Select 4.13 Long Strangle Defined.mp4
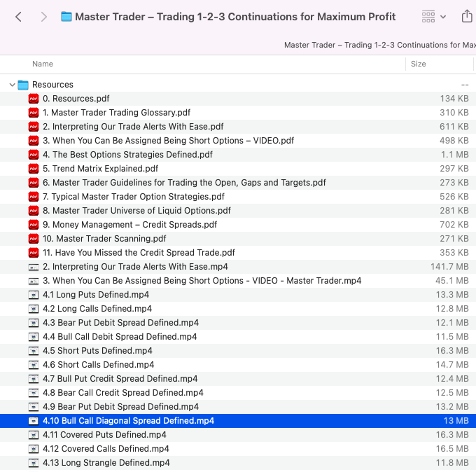Viewport: 476px width, 472px height. pyautogui.click(x=106, y=463)
